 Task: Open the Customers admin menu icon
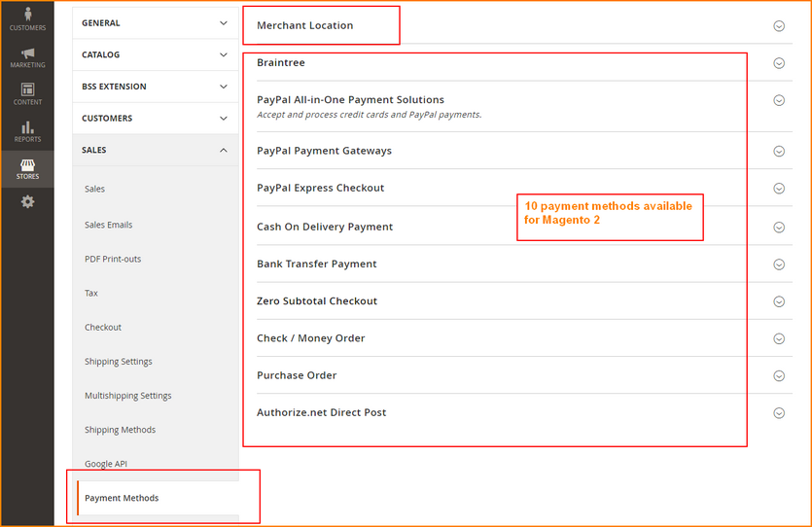point(27,18)
